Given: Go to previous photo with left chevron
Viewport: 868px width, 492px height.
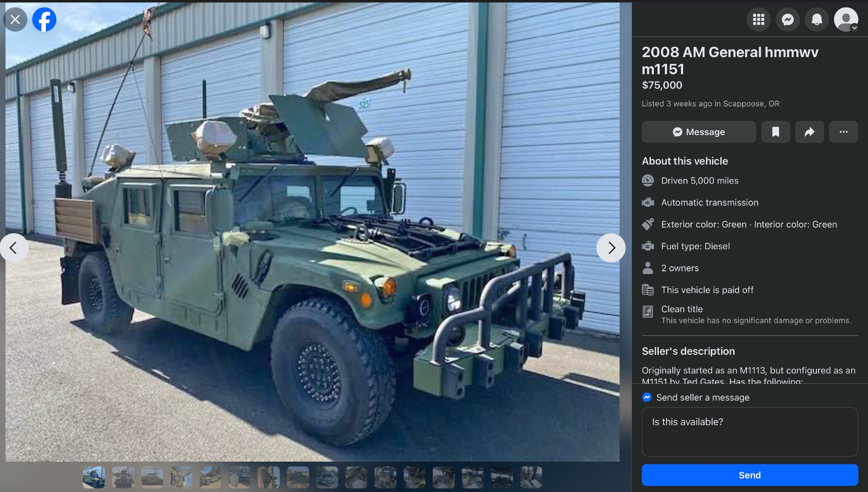Looking at the screenshot, I should click(14, 248).
